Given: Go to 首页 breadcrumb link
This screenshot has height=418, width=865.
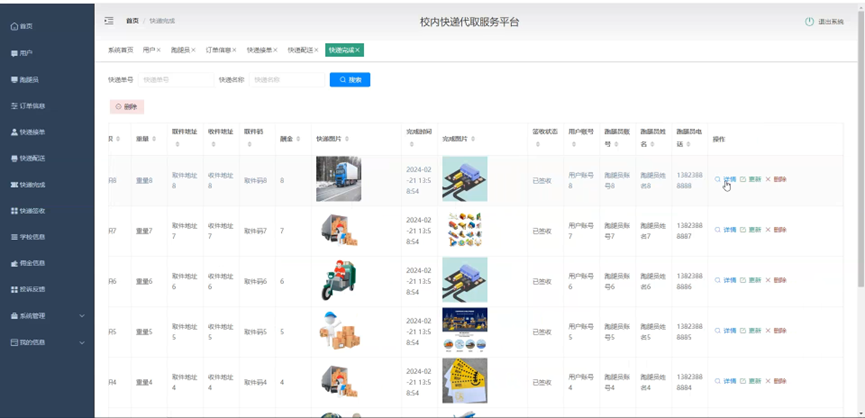Looking at the screenshot, I should [x=132, y=21].
